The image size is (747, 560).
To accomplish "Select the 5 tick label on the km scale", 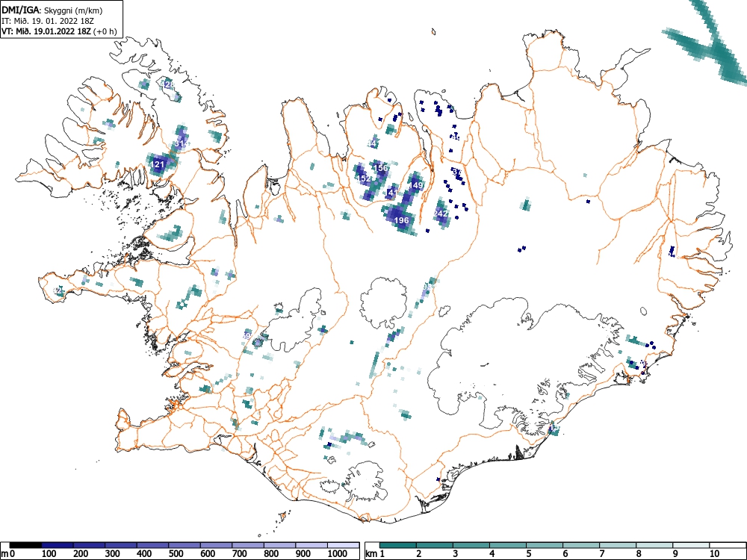I will click(x=528, y=554).
